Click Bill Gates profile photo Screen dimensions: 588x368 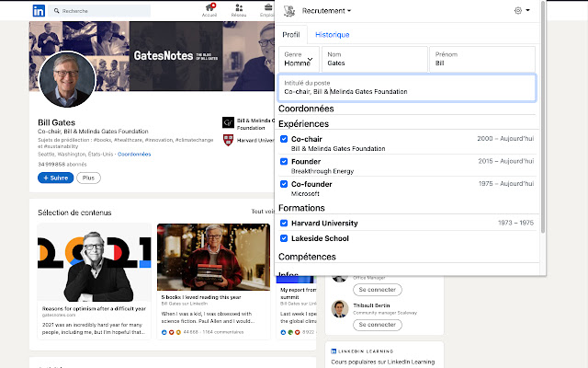coord(67,79)
